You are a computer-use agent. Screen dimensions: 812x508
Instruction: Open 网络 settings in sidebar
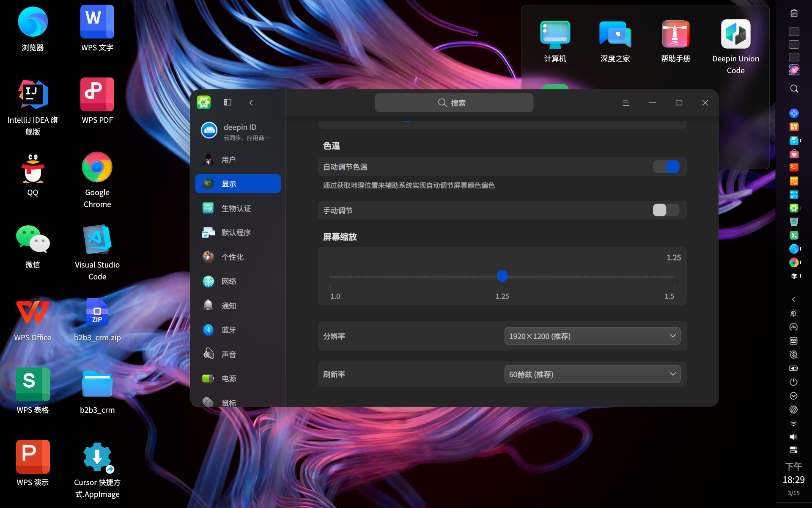pyautogui.click(x=238, y=281)
